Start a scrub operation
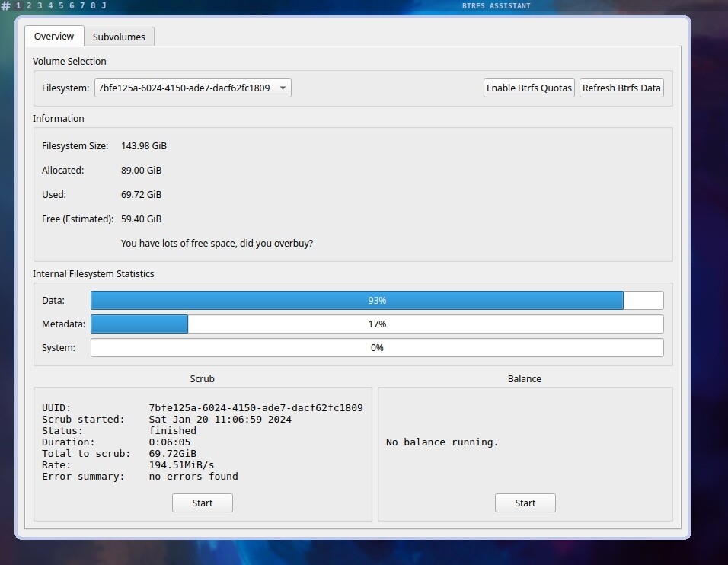728x565 pixels. pyautogui.click(x=203, y=503)
